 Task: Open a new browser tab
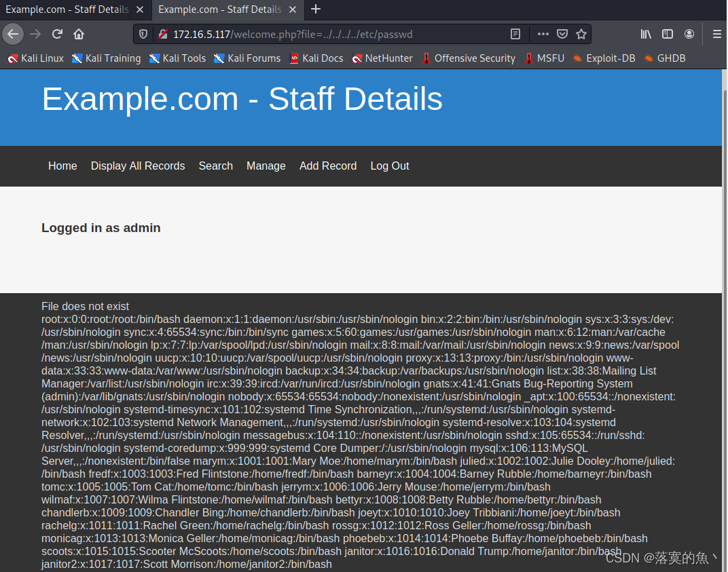[x=316, y=9]
